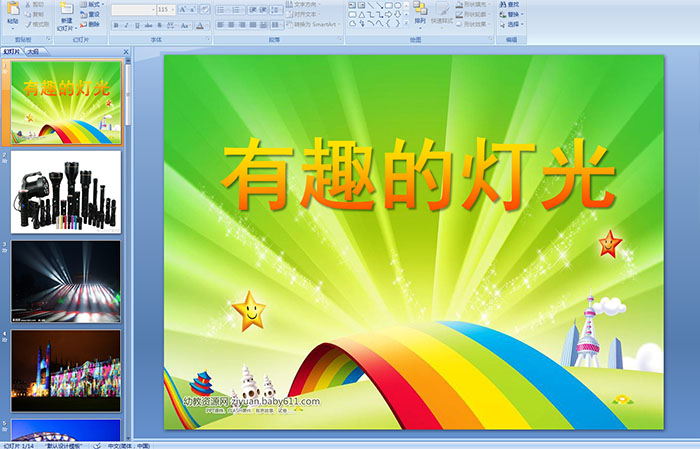Viewport: 700px width, 449px height.
Task: Open Quick Styles (快速样式) gallery
Action: pyautogui.click(x=442, y=13)
